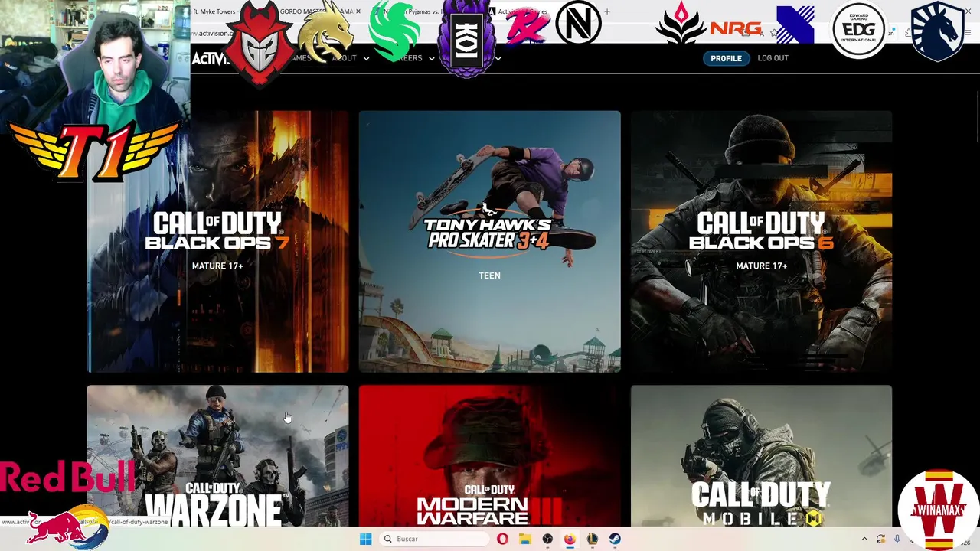Screen dimensions: 980x551
Task: Show hidden system tray icons
Action: point(864,539)
